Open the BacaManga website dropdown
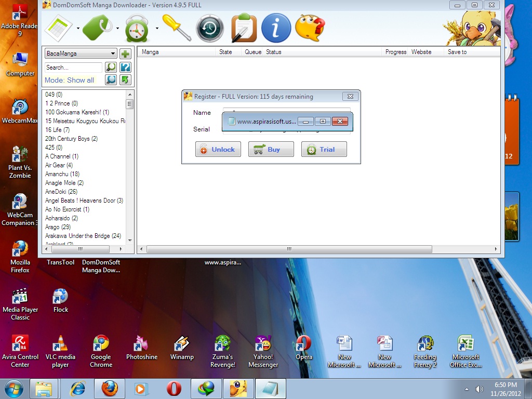 pos(81,54)
